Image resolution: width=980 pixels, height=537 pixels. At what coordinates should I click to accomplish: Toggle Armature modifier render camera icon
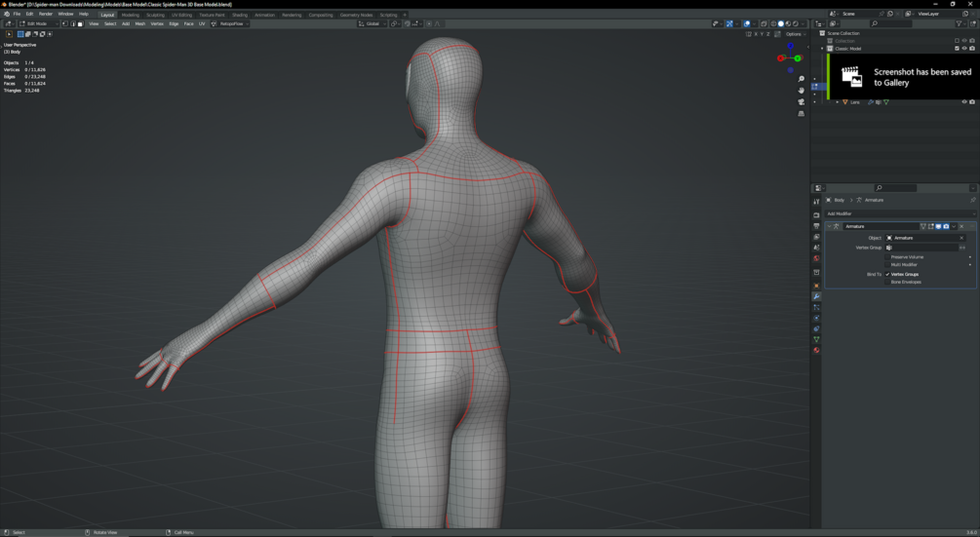(946, 227)
